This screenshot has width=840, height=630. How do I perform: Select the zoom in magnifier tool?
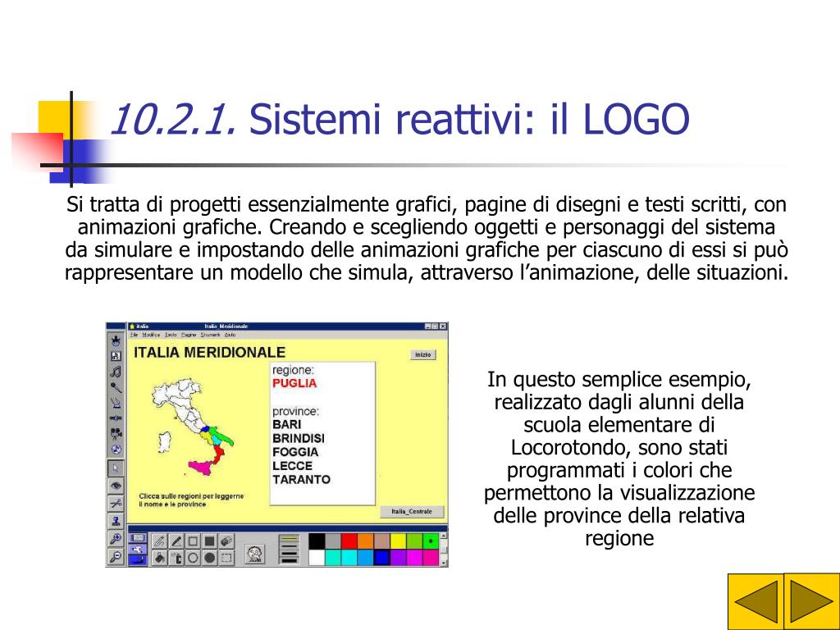coord(116,539)
